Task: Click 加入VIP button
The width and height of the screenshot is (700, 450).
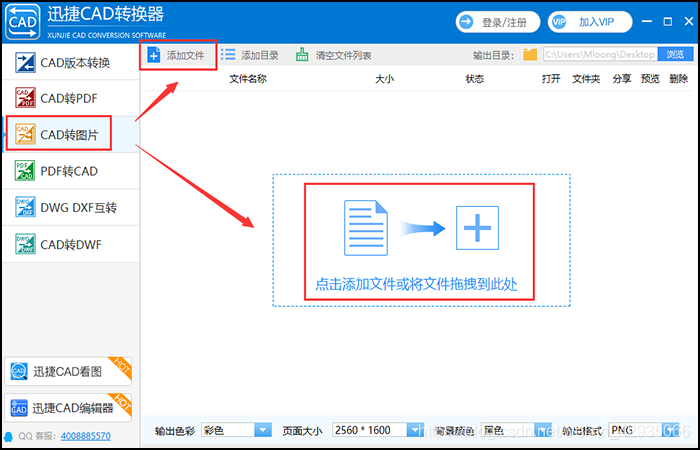Action: (590, 22)
